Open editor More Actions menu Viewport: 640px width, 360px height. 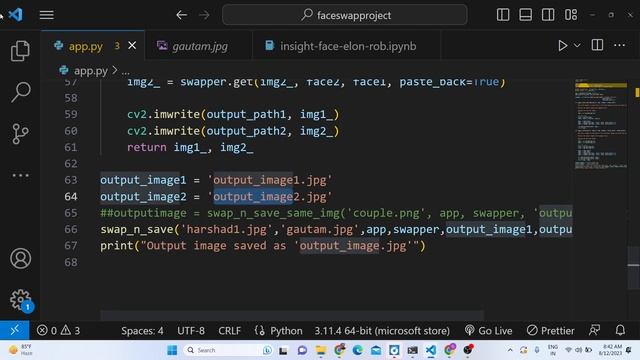[620, 45]
